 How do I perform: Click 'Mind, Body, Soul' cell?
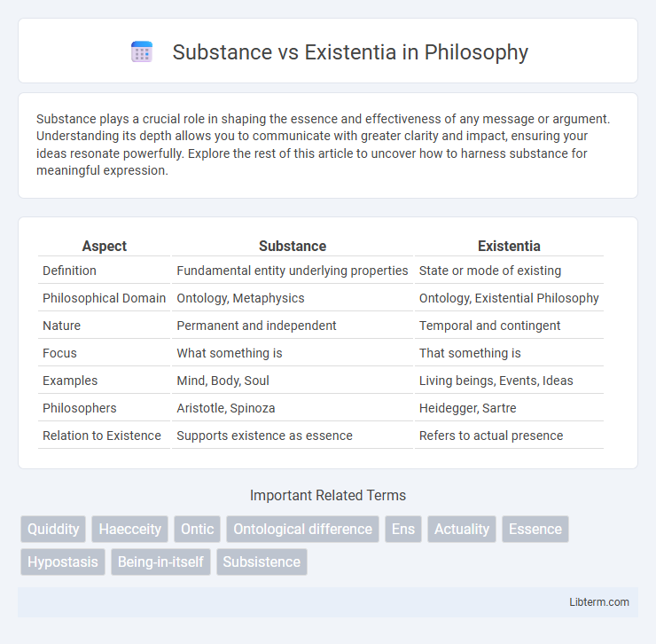tap(292, 381)
